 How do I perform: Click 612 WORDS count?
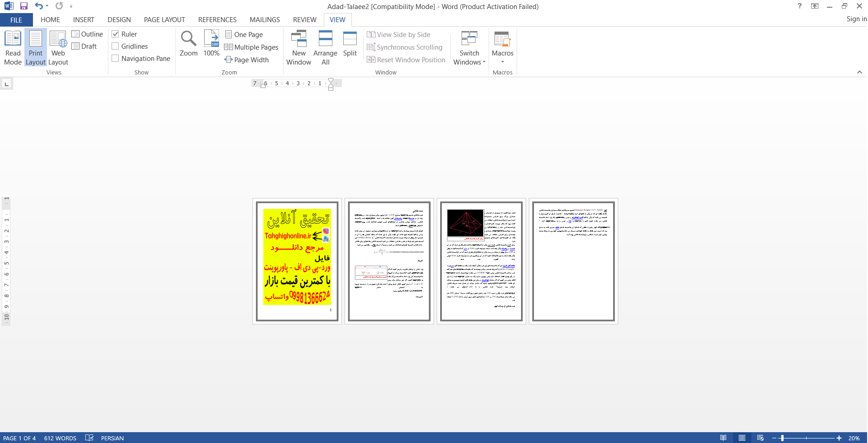coord(60,438)
